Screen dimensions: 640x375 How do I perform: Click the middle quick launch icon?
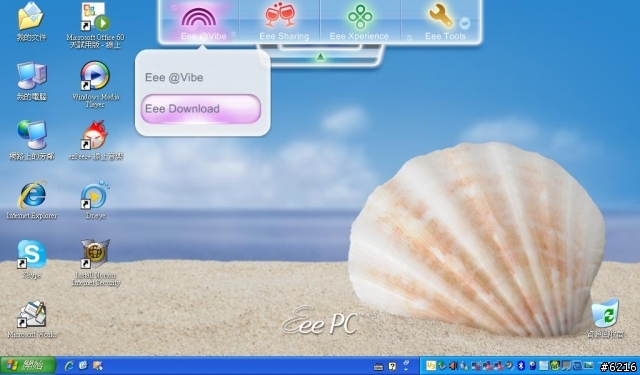[83, 366]
